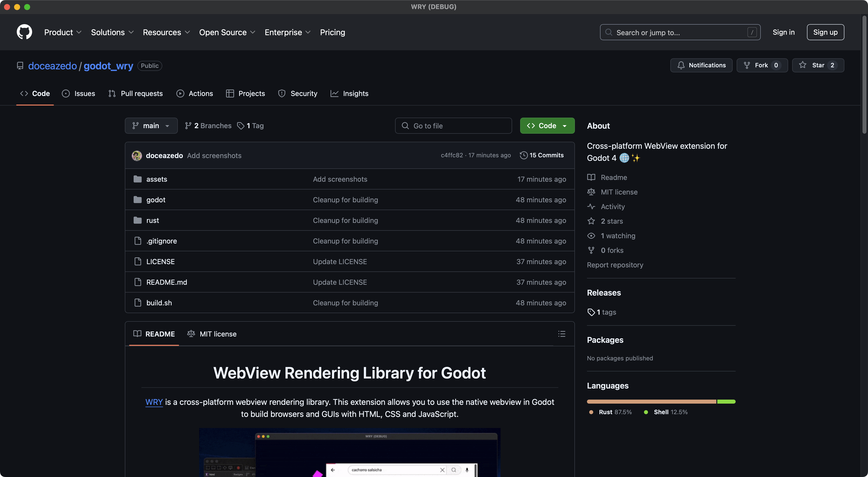Click the Rust language bar segment
Image resolution: width=868 pixels, height=477 pixels.
coord(651,402)
